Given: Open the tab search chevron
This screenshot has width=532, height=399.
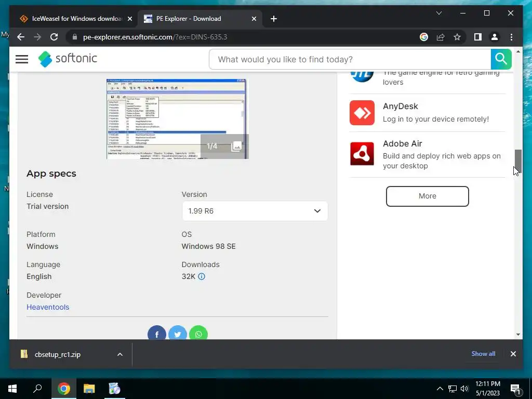Looking at the screenshot, I should (x=438, y=13).
